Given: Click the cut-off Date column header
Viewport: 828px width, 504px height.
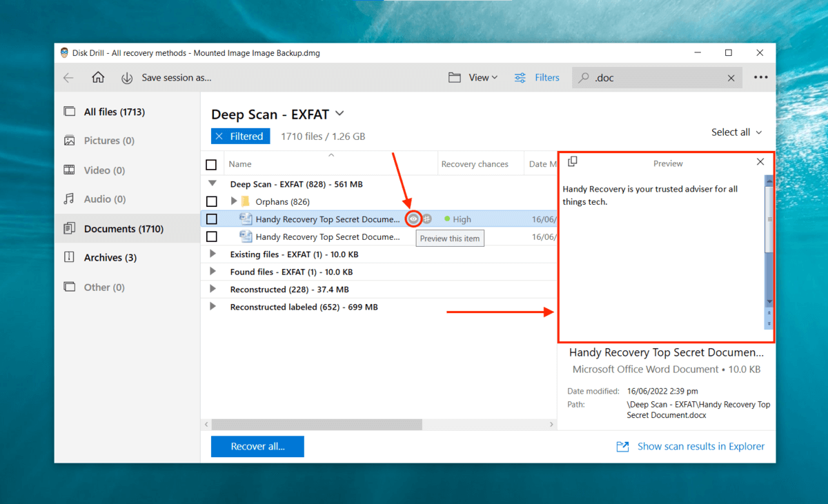Looking at the screenshot, I should click(x=542, y=165).
